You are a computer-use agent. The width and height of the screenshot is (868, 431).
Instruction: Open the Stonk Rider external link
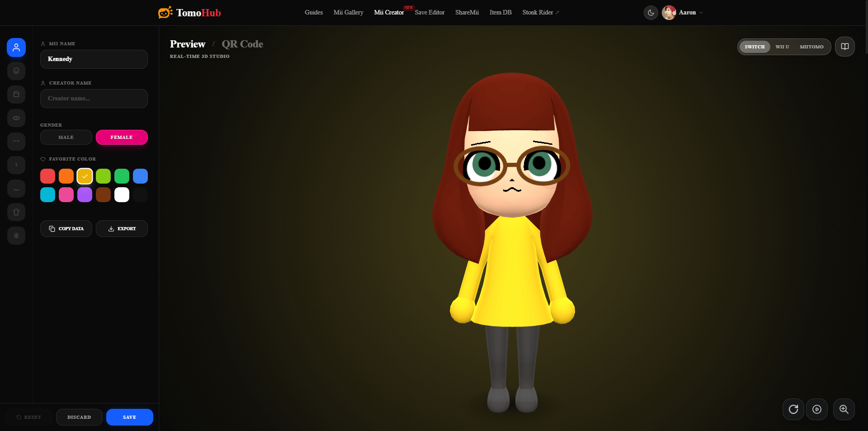541,13
